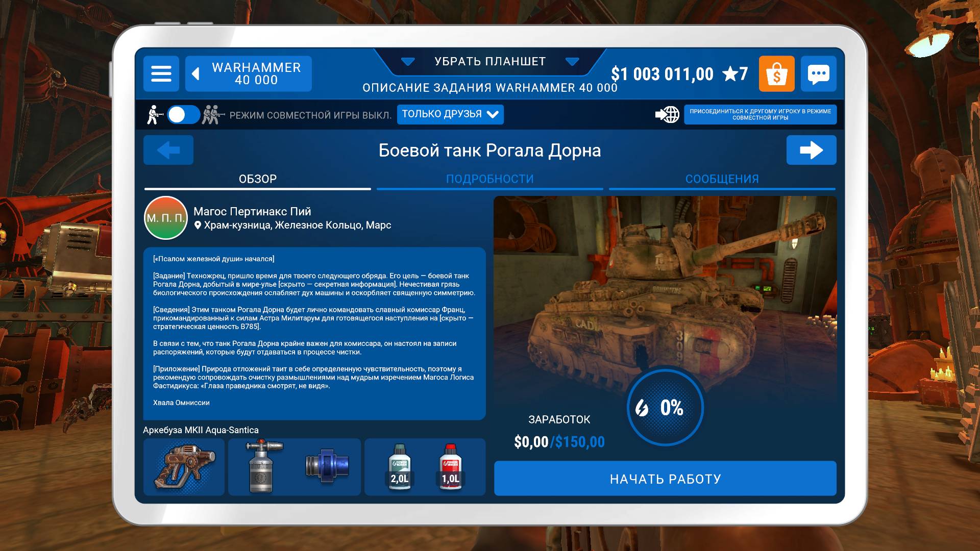Click right chevron beside УБРАТЬ ПЛАНШЕТ
980x551 pixels.
[x=572, y=62]
